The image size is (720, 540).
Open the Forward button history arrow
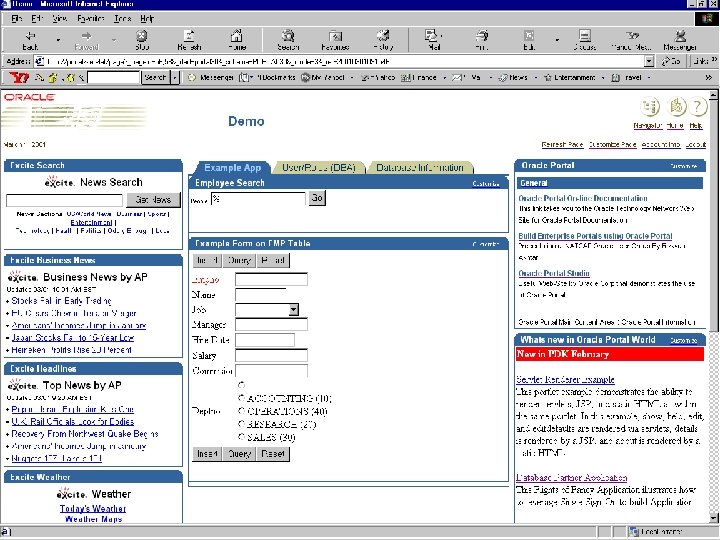(x=114, y=40)
